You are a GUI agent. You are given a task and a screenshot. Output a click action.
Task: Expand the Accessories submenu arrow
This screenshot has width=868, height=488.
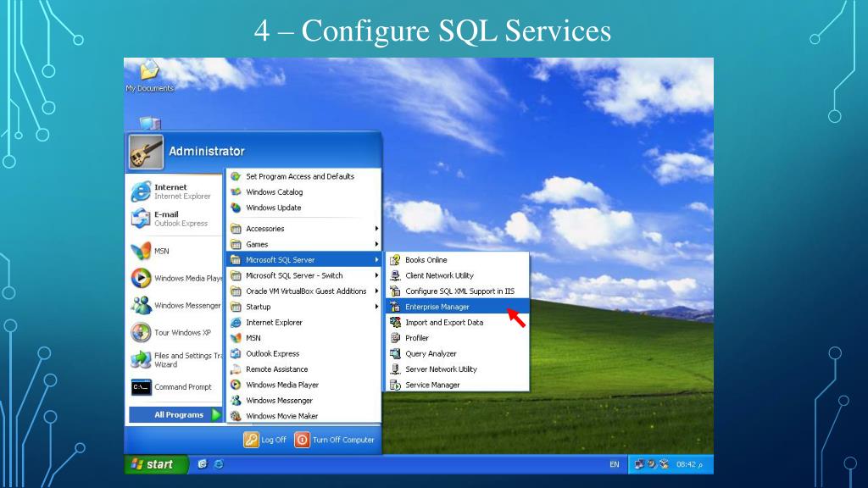coord(376,229)
